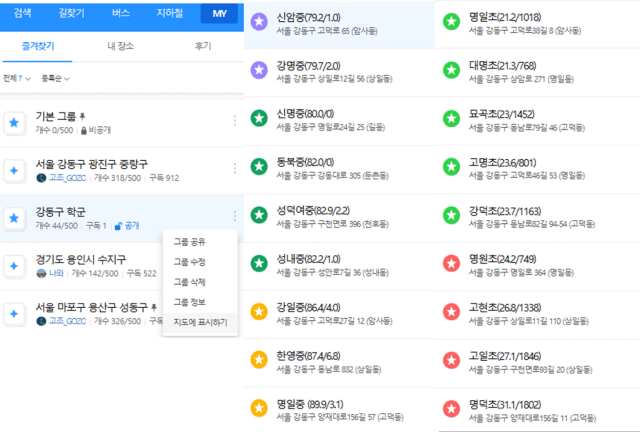Image resolution: width=640 pixels, height=435 pixels.
Task: Click the star icon for 강동구 학군
Action: point(14,218)
